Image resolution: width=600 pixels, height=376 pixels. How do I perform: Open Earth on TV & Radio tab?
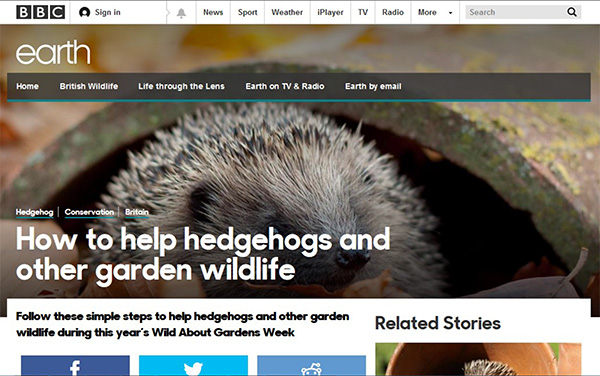point(285,86)
